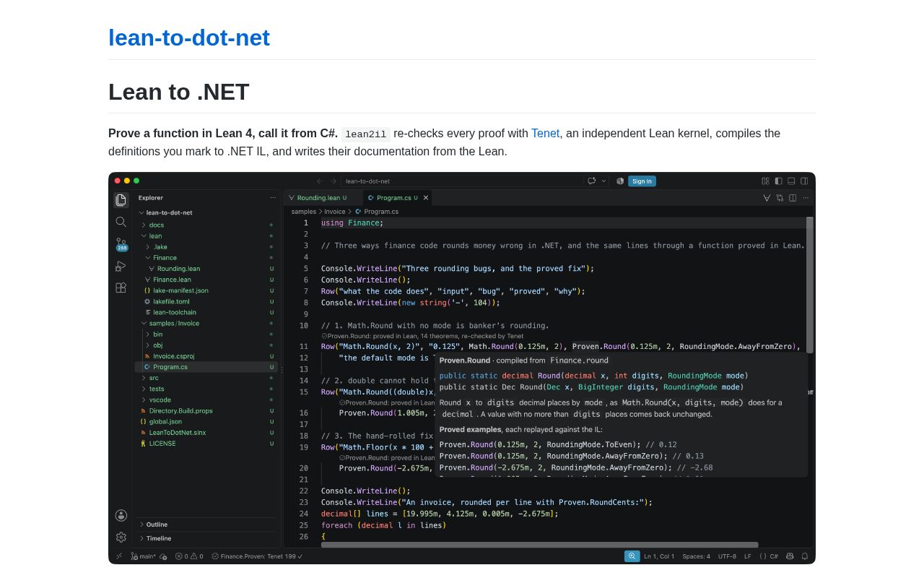Open Invoice.csproj in the file tree
This screenshot has width=924, height=578.
pos(206,356)
